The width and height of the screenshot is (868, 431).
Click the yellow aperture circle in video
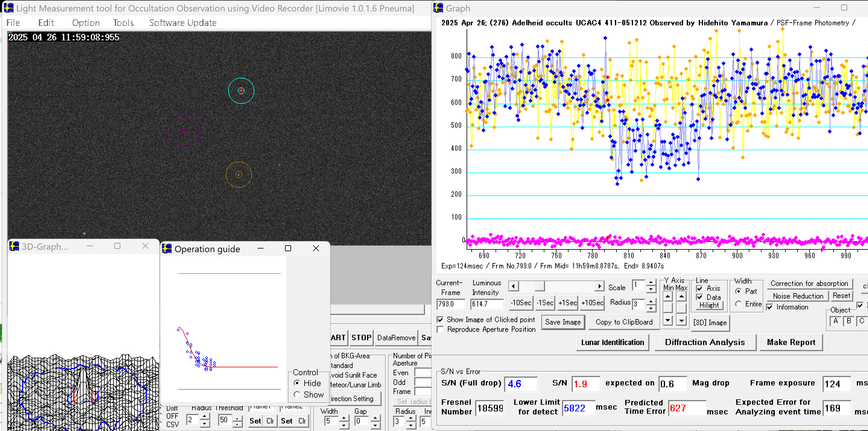point(239,175)
